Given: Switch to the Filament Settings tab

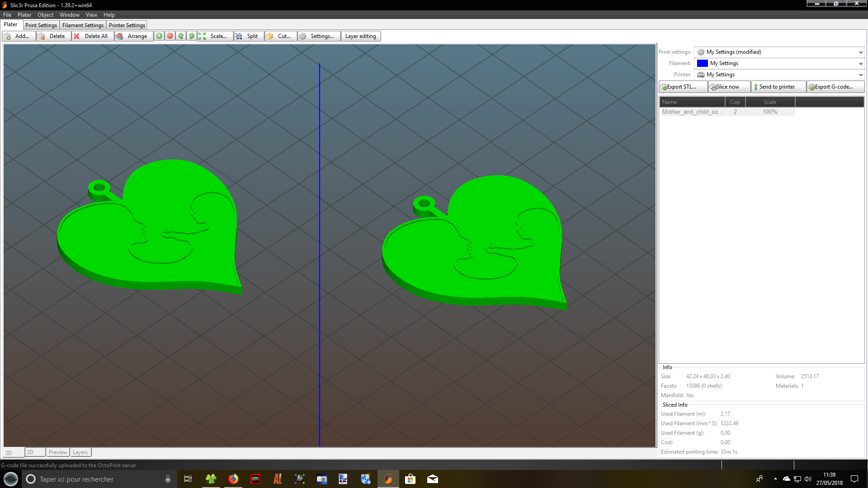Looking at the screenshot, I should [x=83, y=25].
